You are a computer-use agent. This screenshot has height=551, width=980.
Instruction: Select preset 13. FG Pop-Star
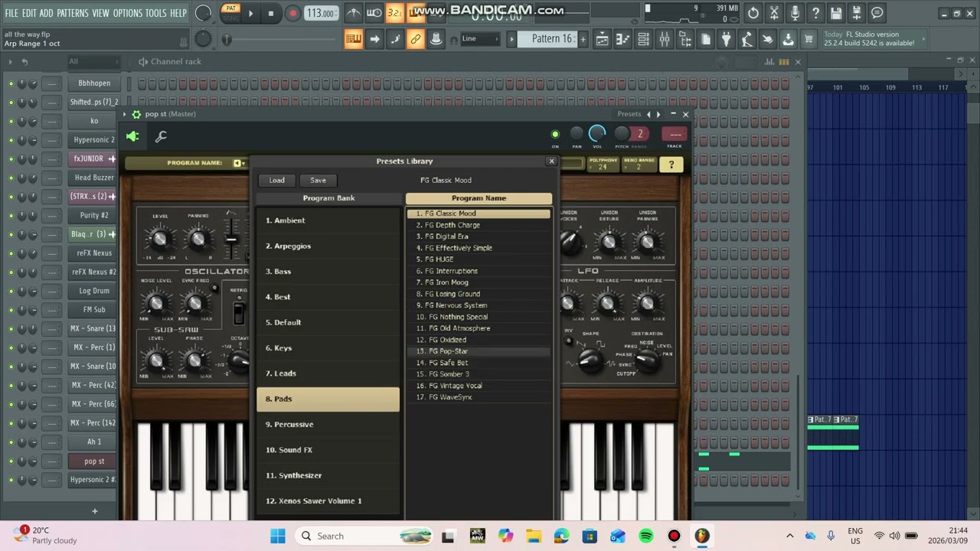click(479, 351)
